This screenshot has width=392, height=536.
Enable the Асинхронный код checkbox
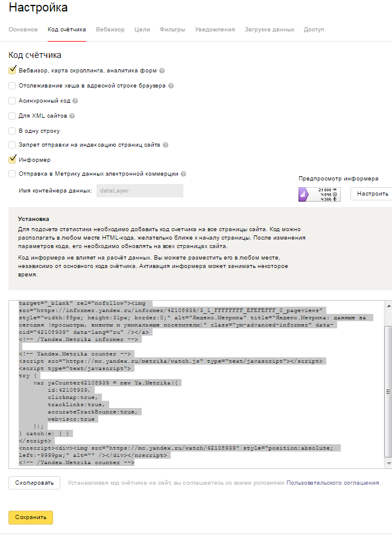(x=12, y=101)
